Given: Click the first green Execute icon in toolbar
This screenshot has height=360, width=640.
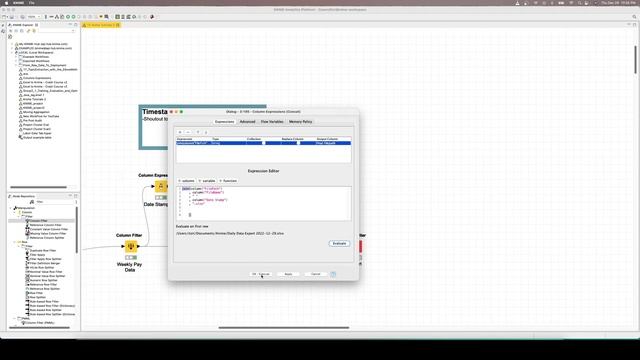Looking at the screenshot, I should (x=68, y=17).
